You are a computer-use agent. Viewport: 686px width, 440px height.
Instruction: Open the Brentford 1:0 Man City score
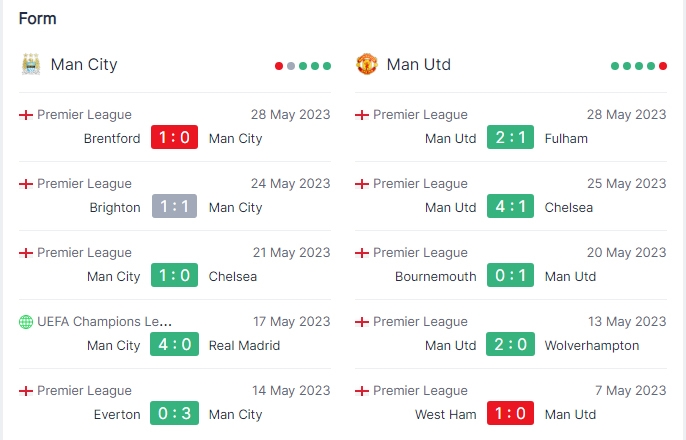[174, 137]
